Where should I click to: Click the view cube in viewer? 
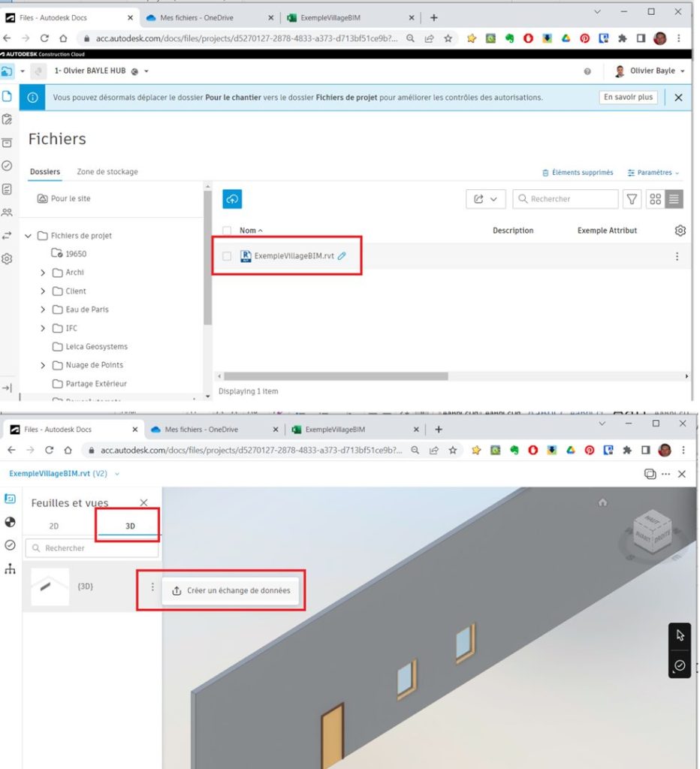(653, 533)
